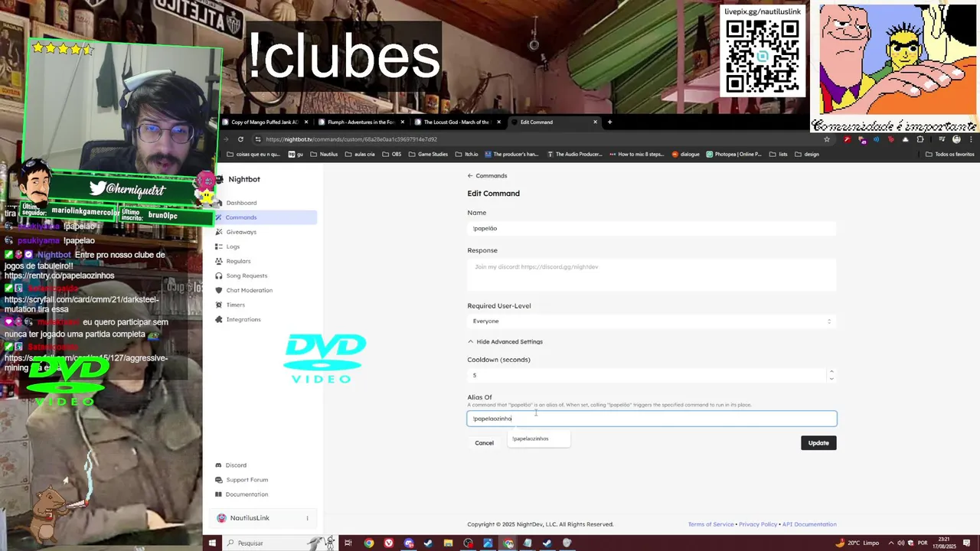Open the itch.io bookmark

pos(466,154)
